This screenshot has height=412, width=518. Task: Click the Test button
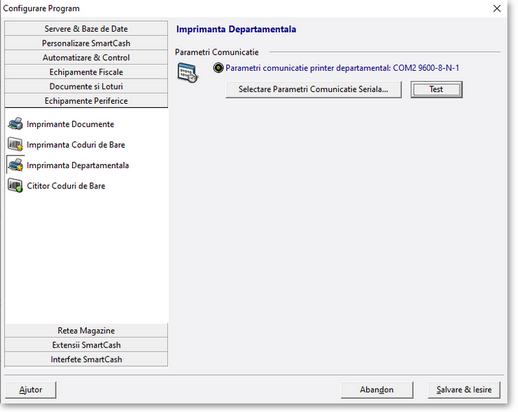(436, 89)
